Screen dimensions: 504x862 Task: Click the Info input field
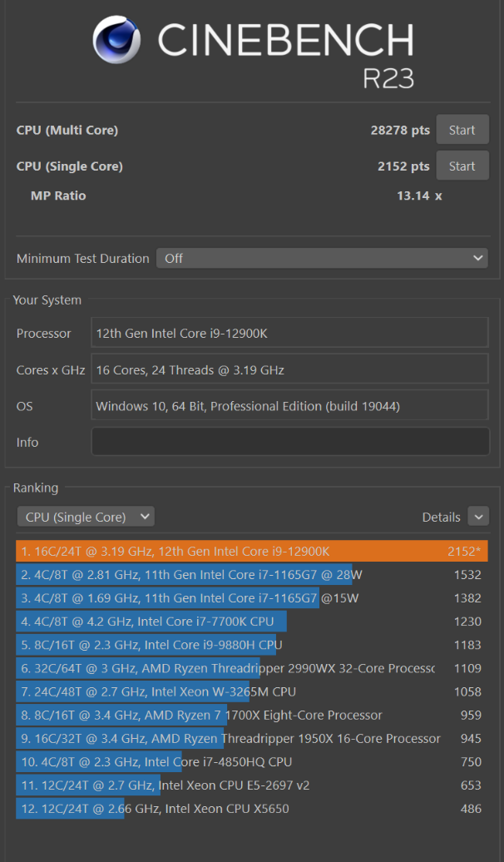pos(290,442)
